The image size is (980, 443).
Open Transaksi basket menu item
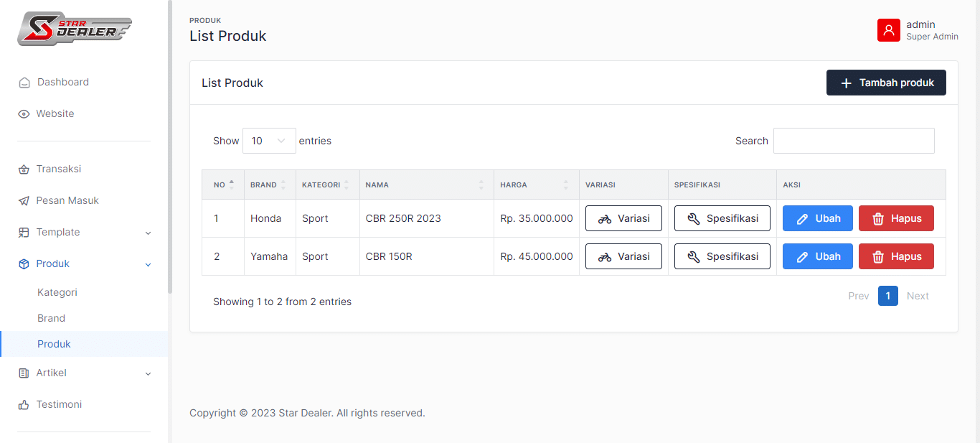(x=58, y=169)
